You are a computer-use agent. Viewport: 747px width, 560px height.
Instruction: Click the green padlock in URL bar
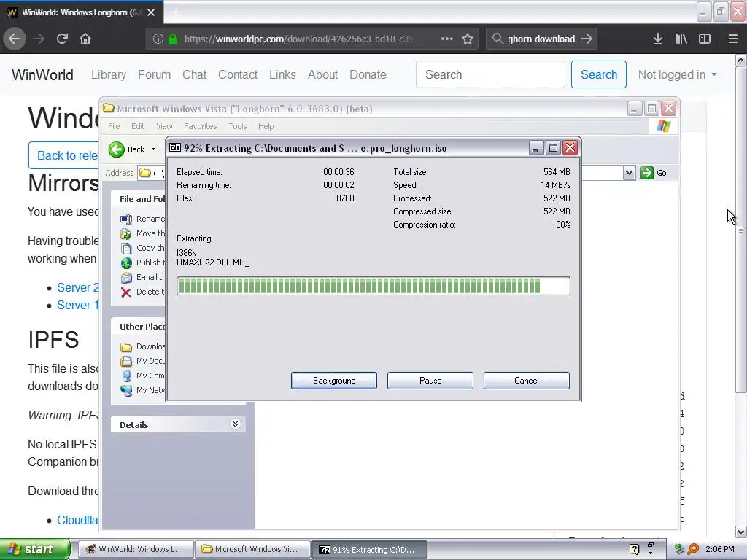pyautogui.click(x=173, y=39)
